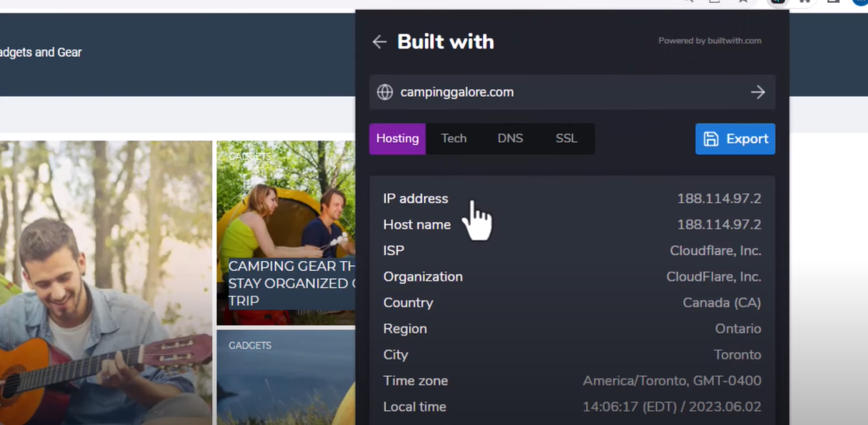
Task: Select the Country value Canada (CA)
Action: tap(722, 303)
